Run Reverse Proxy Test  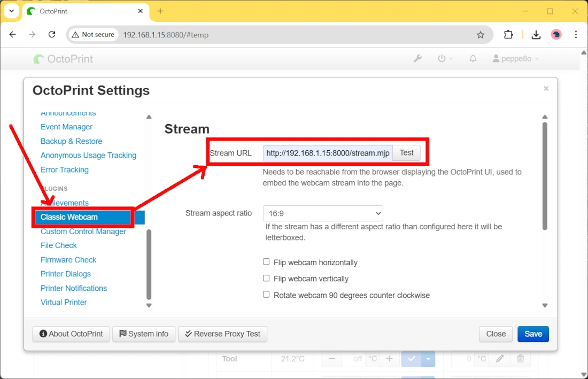pyautogui.click(x=223, y=334)
